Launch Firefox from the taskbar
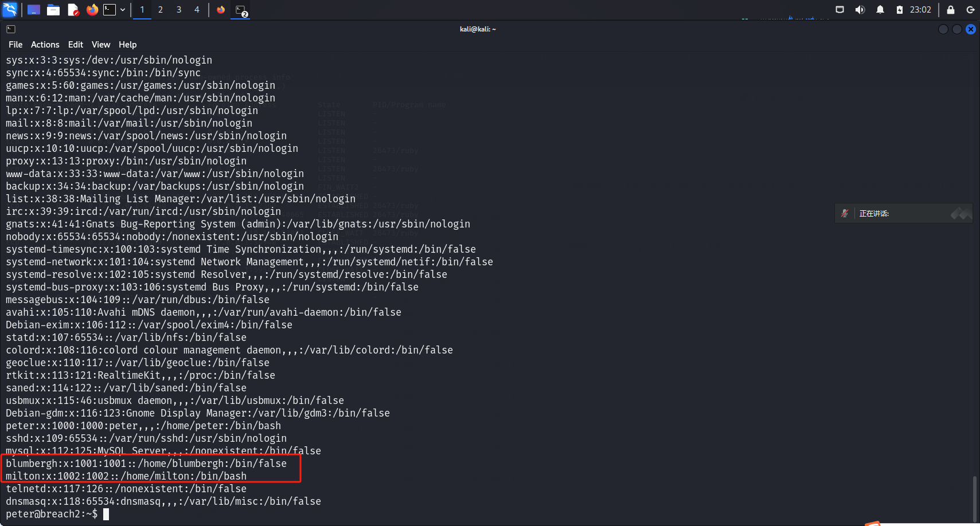The height and width of the screenshot is (526, 980). [92, 10]
